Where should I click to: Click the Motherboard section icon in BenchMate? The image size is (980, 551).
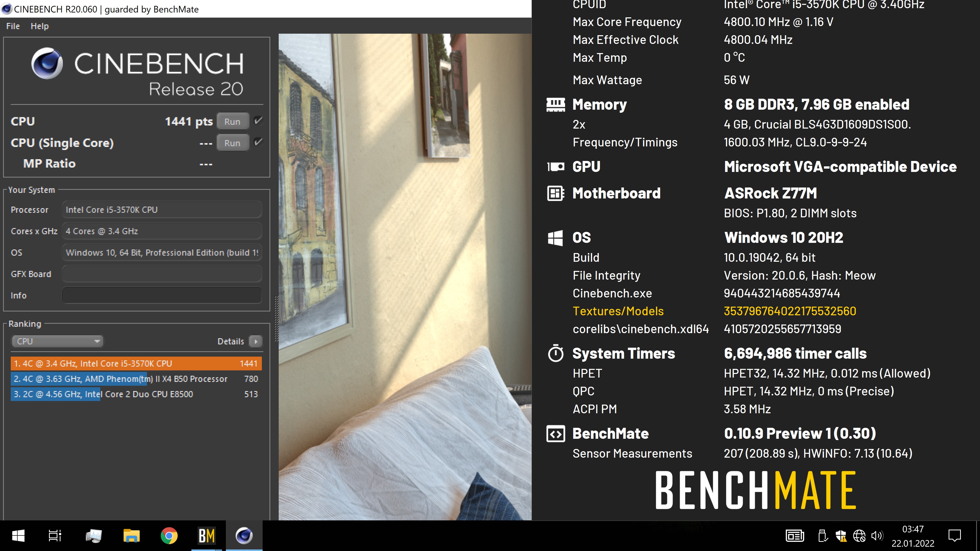tap(555, 193)
